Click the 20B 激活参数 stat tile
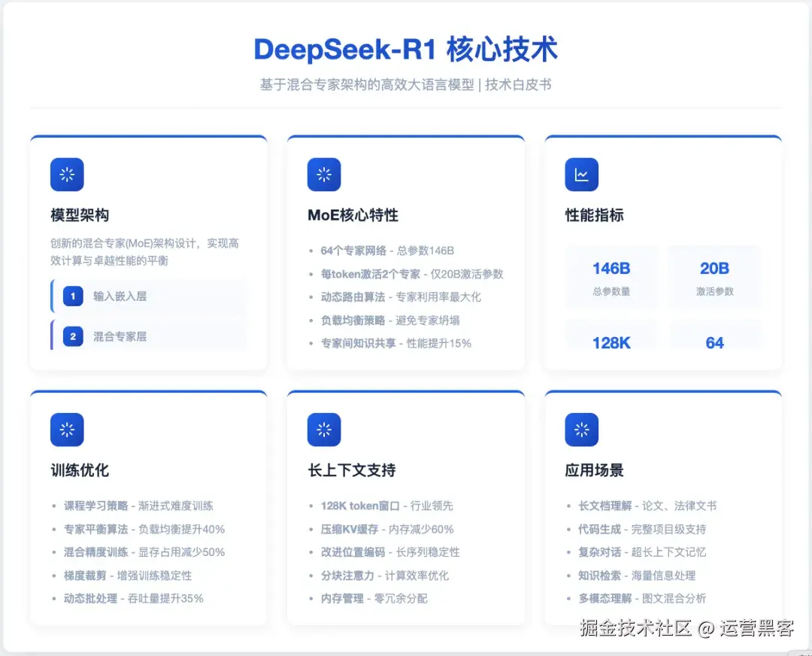Screen dimensions: 812x656 [715, 277]
